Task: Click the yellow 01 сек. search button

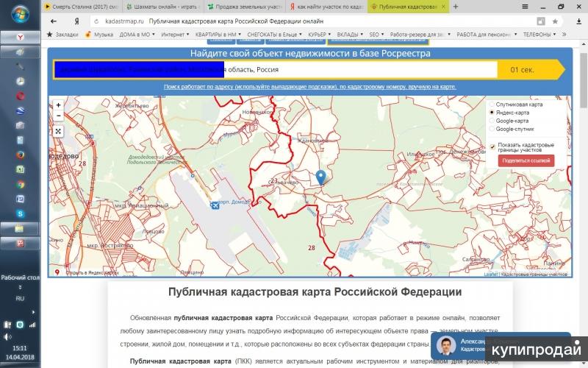Action: pyautogui.click(x=530, y=69)
